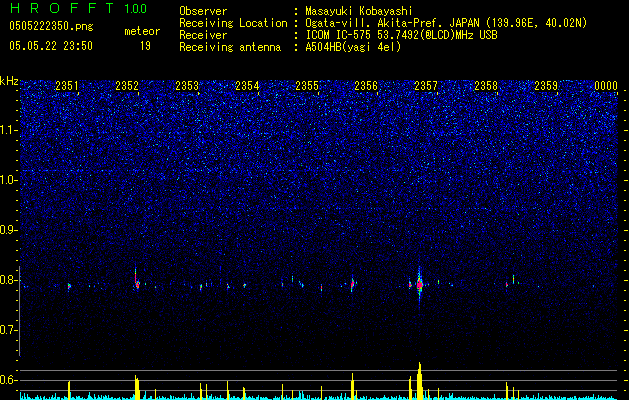The width and height of the screenshot is (629, 400).
Task: Select antenna text A504HB(yagi 4el)
Action: 353,47
